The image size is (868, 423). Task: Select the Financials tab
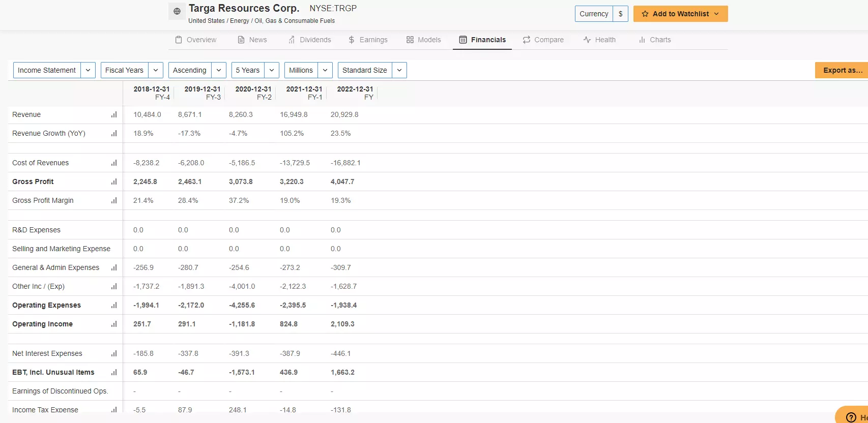(482, 40)
